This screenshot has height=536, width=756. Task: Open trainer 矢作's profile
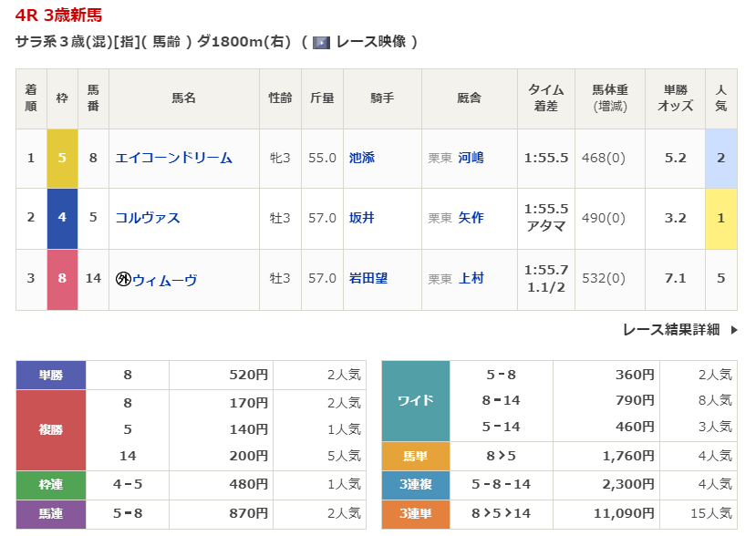471,218
